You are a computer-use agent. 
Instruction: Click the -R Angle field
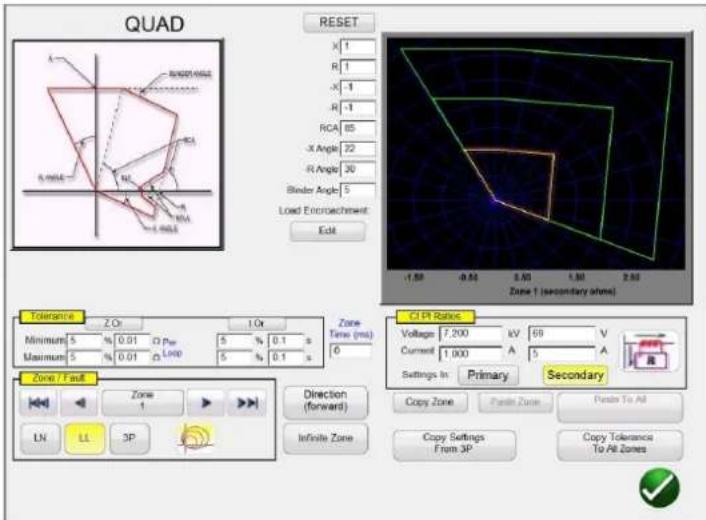click(358, 170)
